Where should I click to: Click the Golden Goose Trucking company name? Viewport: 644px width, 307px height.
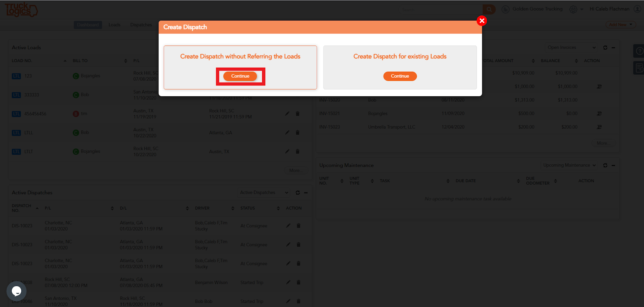coord(537,9)
